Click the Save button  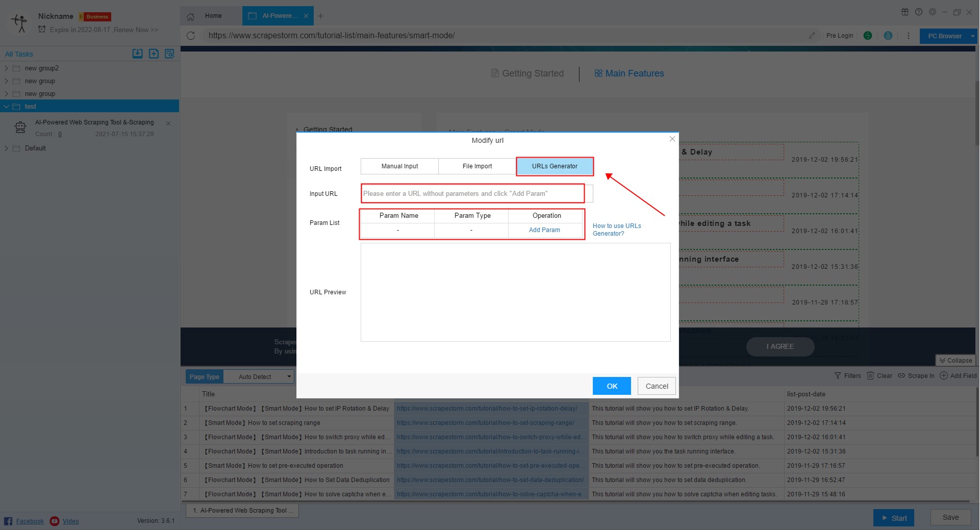pyautogui.click(x=950, y=517)
